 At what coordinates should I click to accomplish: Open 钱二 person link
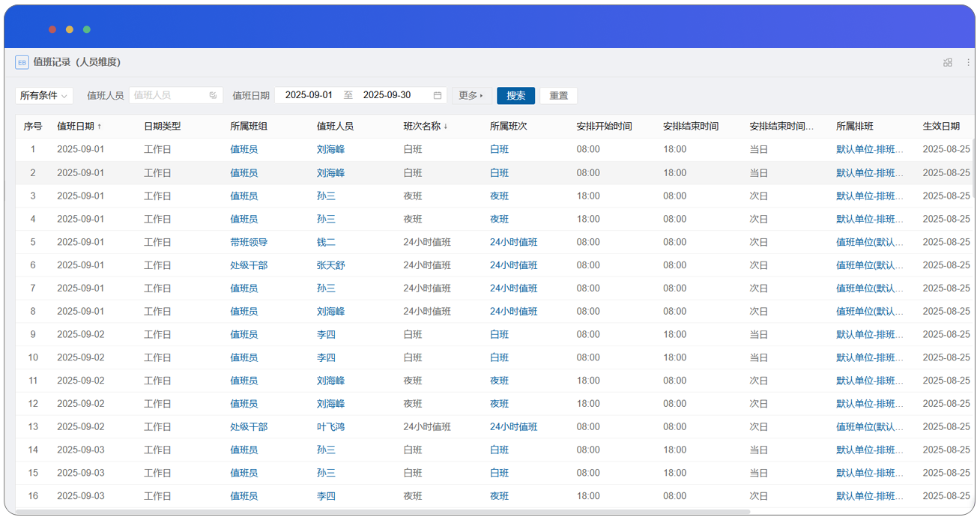[326, 243]
